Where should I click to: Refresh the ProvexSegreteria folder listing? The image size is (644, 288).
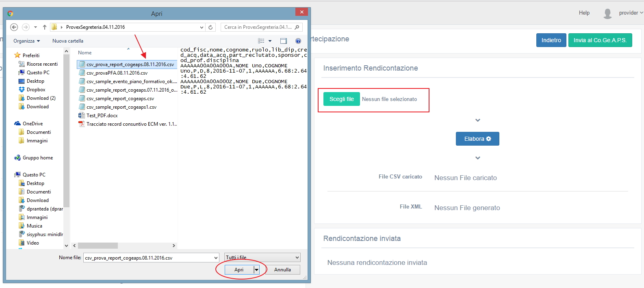(x=210, y=27)
